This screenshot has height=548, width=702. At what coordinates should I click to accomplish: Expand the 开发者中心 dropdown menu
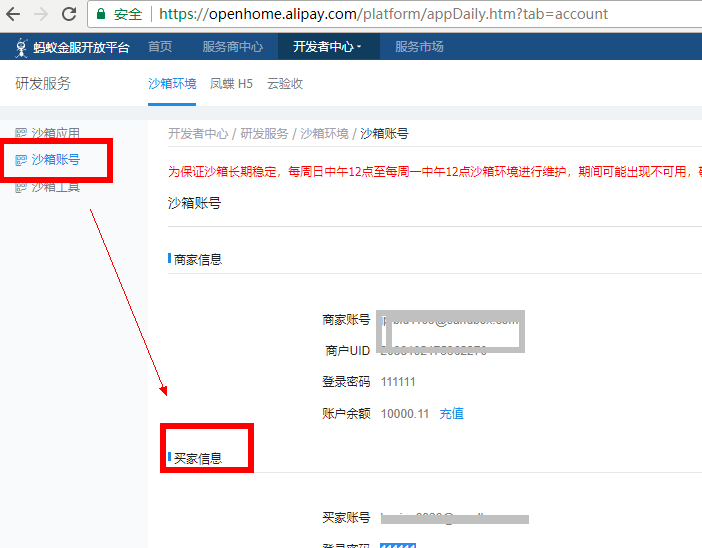click(327, 47)
